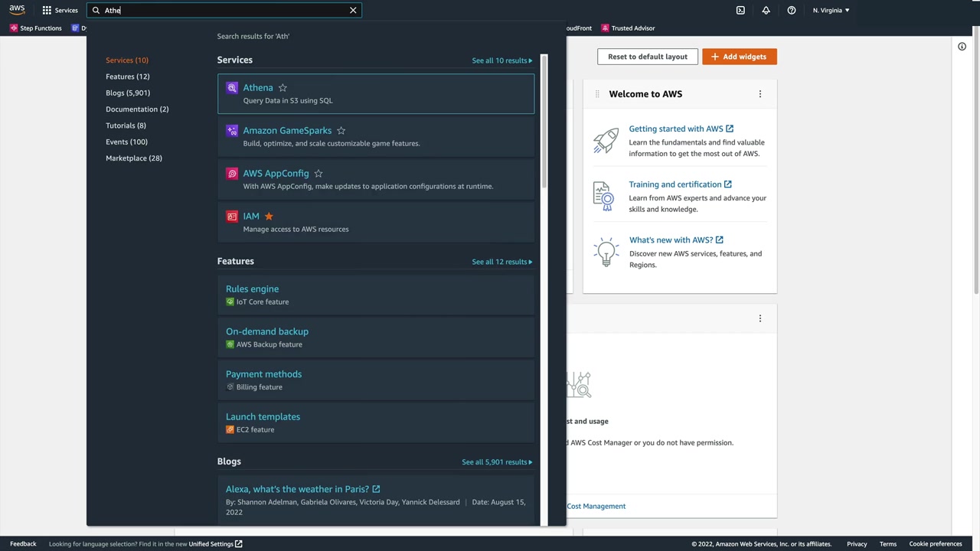Click the scrollbar in the search results panel
This screenshot has width=980, height=551.
(x=544, y=122)
